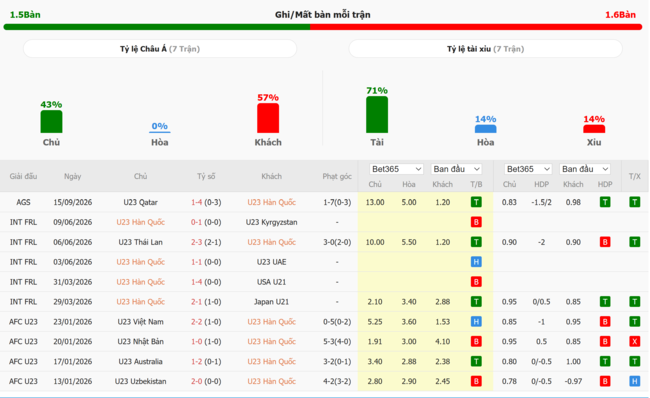Open the Ban đầu dropdown beside first Bet365
This screenshot has height=398, width=650.
point(456,169)
